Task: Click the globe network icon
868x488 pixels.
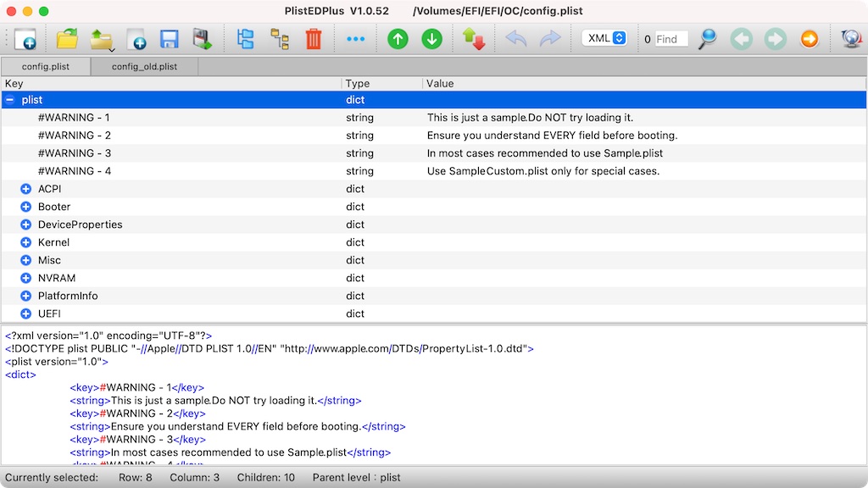Action: coord(851,39)
